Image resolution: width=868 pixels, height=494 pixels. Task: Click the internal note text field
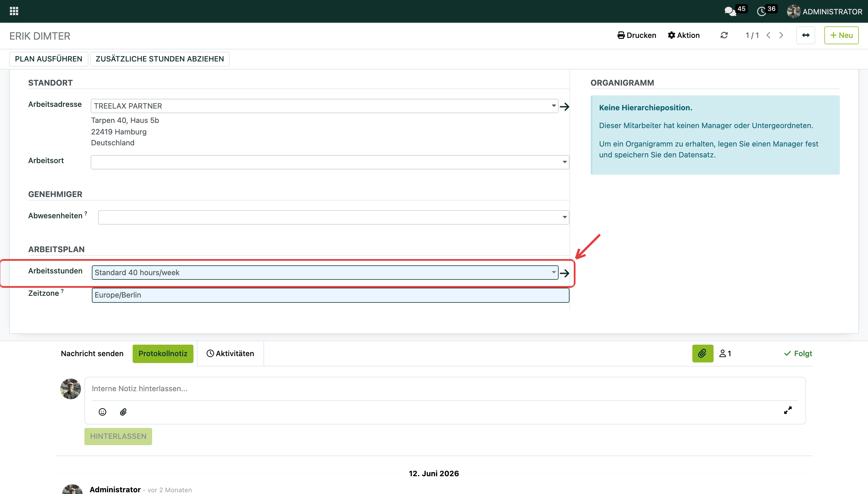pos(445,389)
